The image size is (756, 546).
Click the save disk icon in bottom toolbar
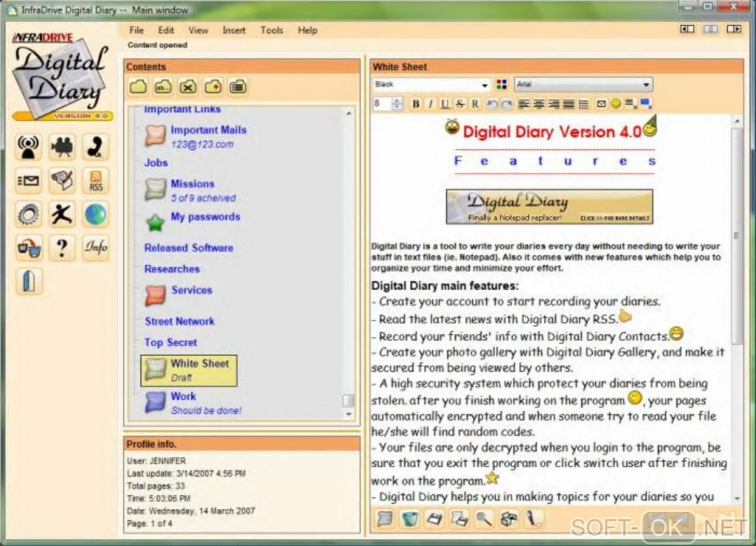434,519
